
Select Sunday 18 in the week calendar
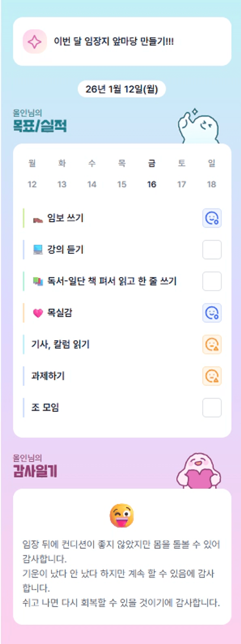[211, 184]
